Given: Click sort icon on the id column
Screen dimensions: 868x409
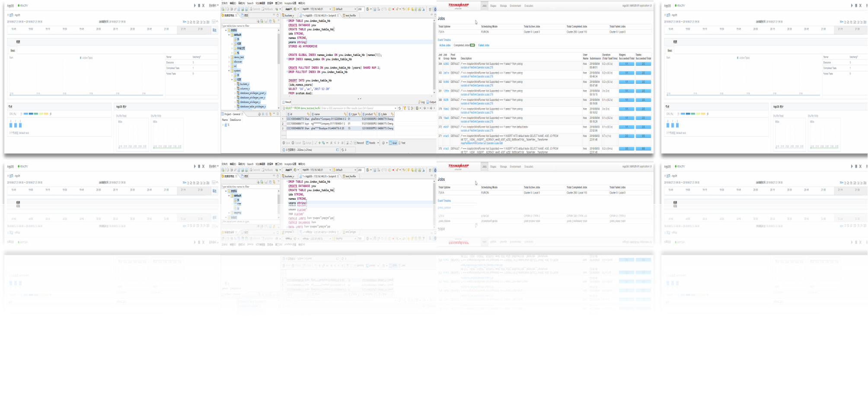Looking at the screenshot, I should coord(308,114).
